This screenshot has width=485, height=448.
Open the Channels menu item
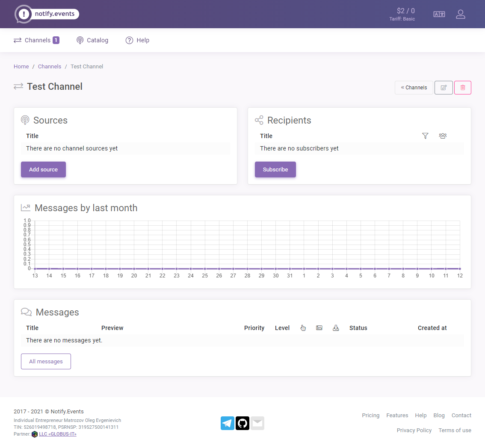pyautogui.click(x=36, y=40)
